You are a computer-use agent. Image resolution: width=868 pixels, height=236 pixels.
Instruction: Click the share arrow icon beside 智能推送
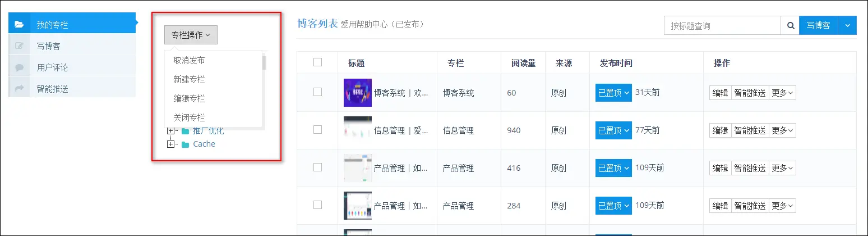[x=19, y=89]
